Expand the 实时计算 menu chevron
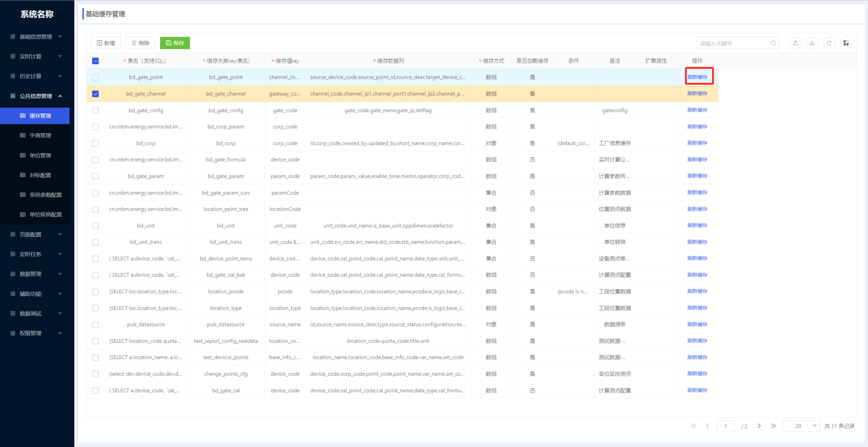The image size is (868, 447). click(x=60, y=56)
